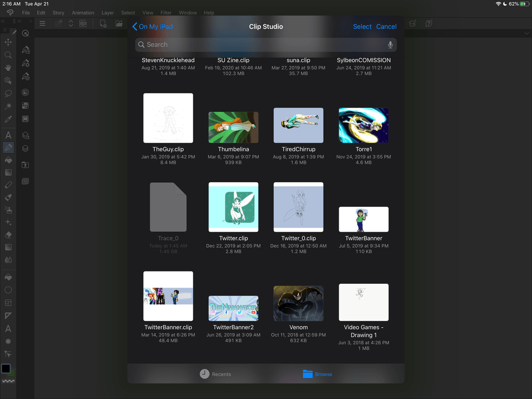Tap the microphone icon in the search bar

(x=390, y=45)
